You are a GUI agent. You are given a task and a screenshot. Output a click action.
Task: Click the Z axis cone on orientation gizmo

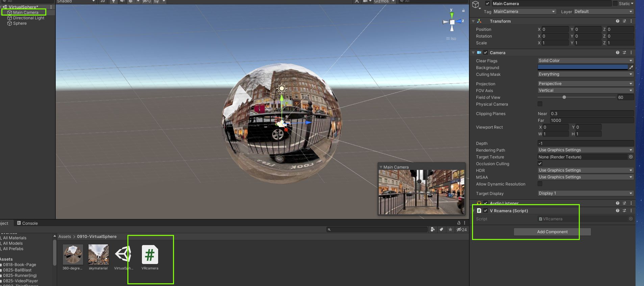pyautogui.click(x=459, y=22)
